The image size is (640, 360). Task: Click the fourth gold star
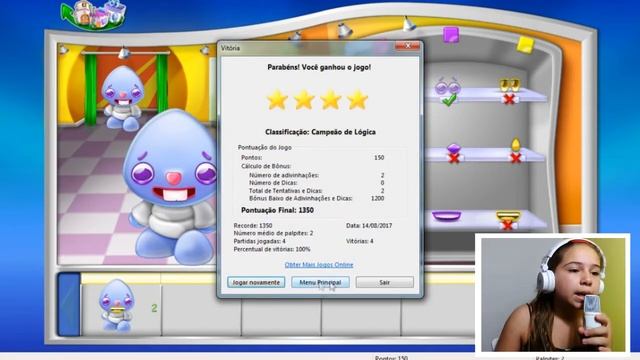358,100
